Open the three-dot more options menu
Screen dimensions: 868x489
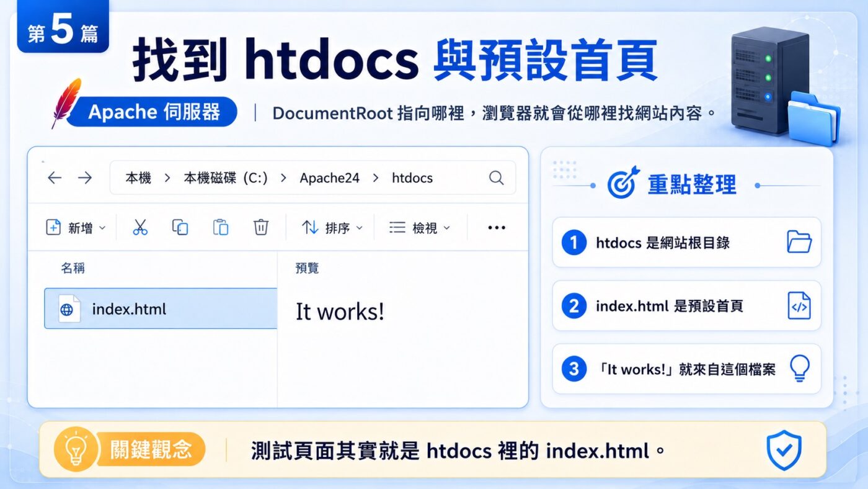coord(497,228)
